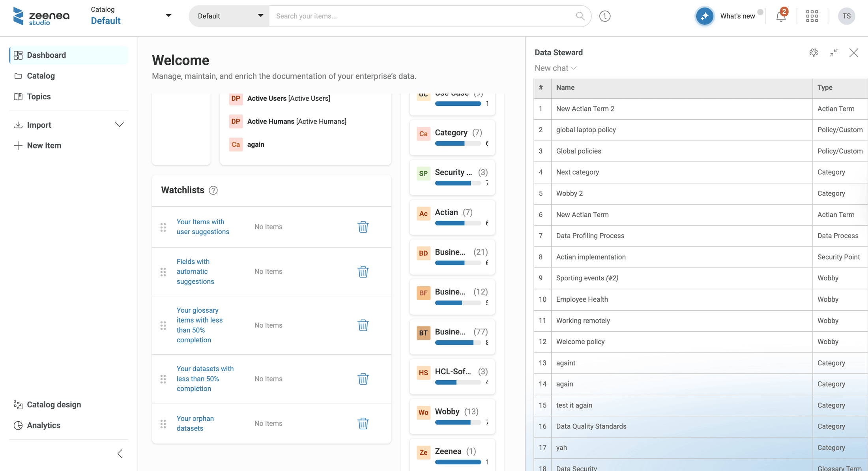The height and width of the screenshot is (471, 868).
Task: Open the apps grid launcher
Action: [x=812, y=16]
